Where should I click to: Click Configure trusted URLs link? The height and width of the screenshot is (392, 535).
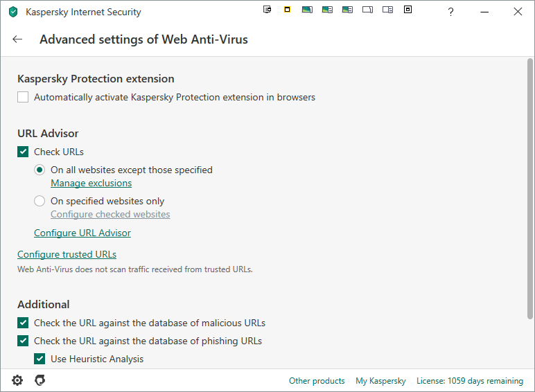click(x=67, y=254)
